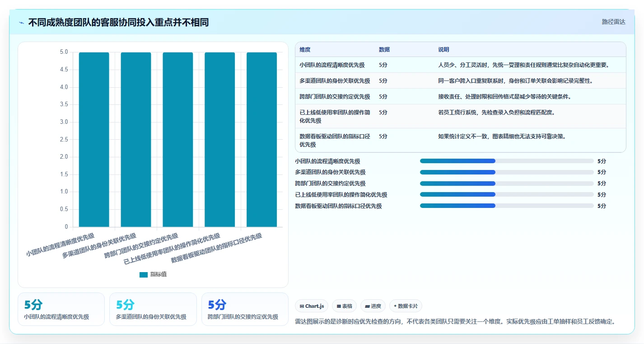Image resolution: width=644 pixels, height=344 pixels.
Task: Click description starting 若员工绕行系统
Action: pyautogui.click(x=496, y=113)
